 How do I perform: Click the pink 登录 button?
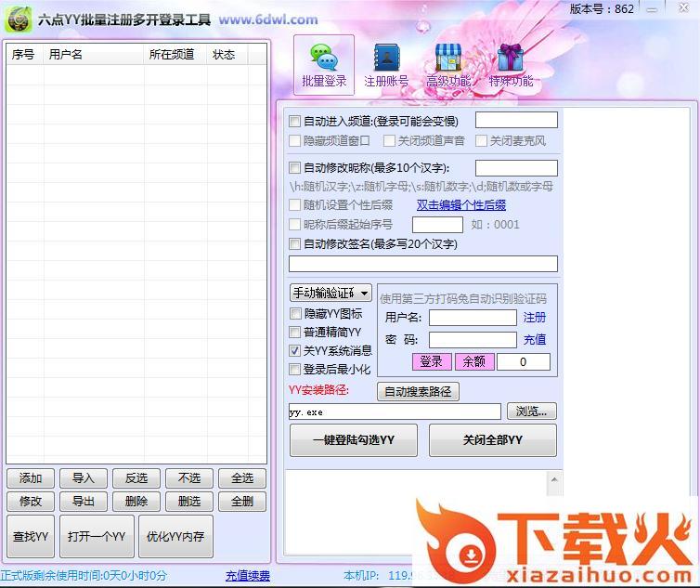tap(432, 361)
